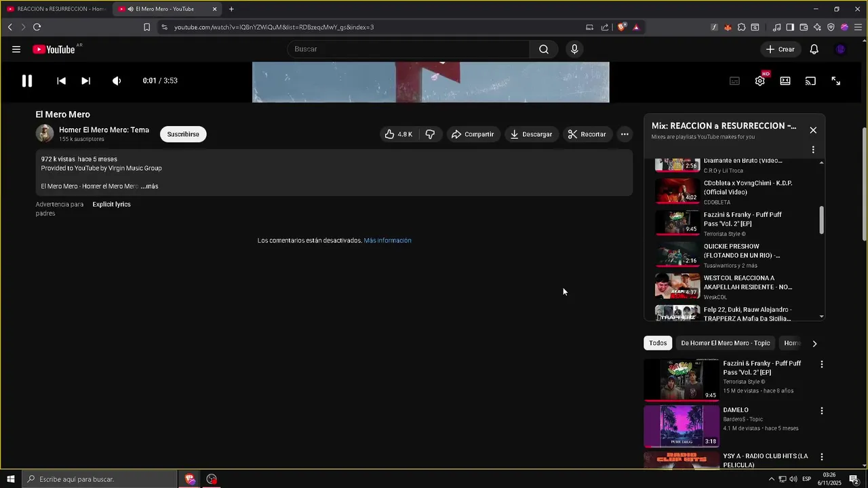
Task: Show more filter chips with right arrow
Action: tap(814, 344)
